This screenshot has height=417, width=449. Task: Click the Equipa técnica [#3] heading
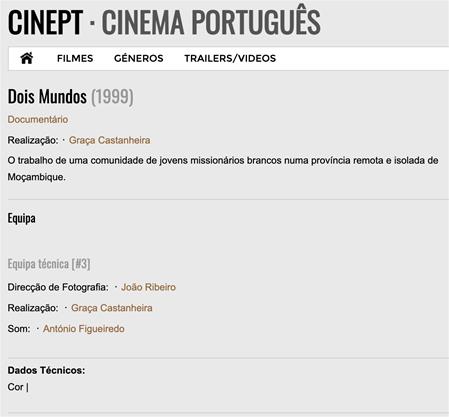(x=49, y=264)
